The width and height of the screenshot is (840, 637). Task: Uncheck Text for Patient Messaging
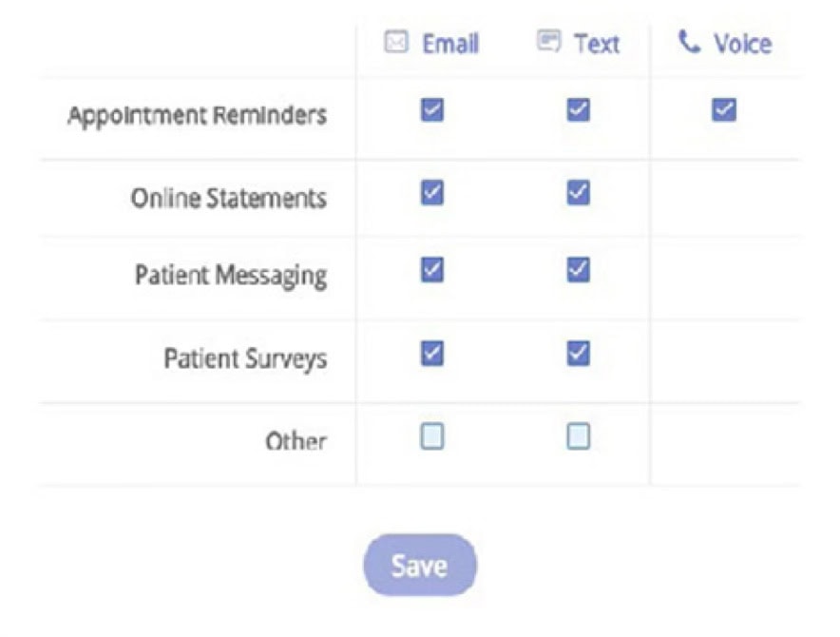pos(578,270)
